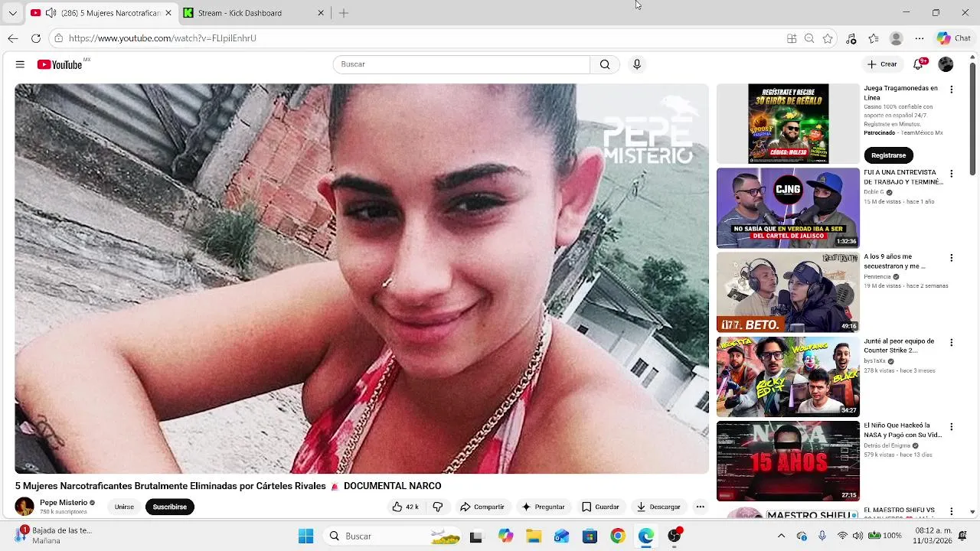
Task: Open File Explorer from the taskbar
Action: click(534, 536)
